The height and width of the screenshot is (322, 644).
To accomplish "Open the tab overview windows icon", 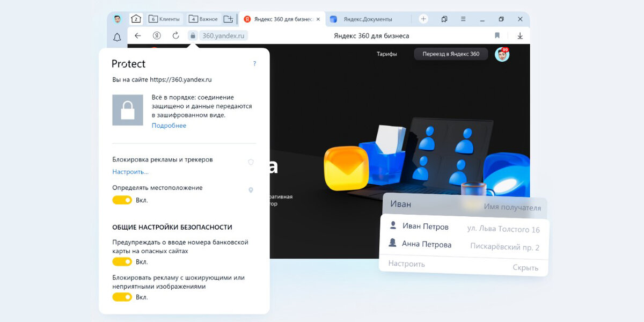I will point(444,19).
